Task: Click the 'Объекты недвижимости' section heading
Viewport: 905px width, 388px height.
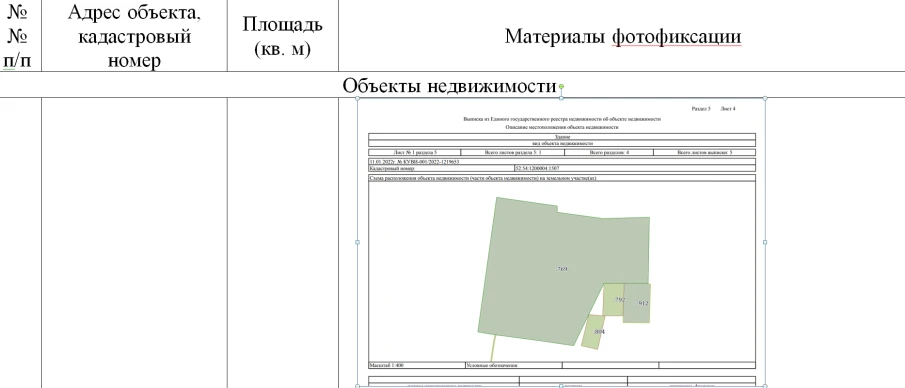Action: pyautogui.click(x=449, y=85)
